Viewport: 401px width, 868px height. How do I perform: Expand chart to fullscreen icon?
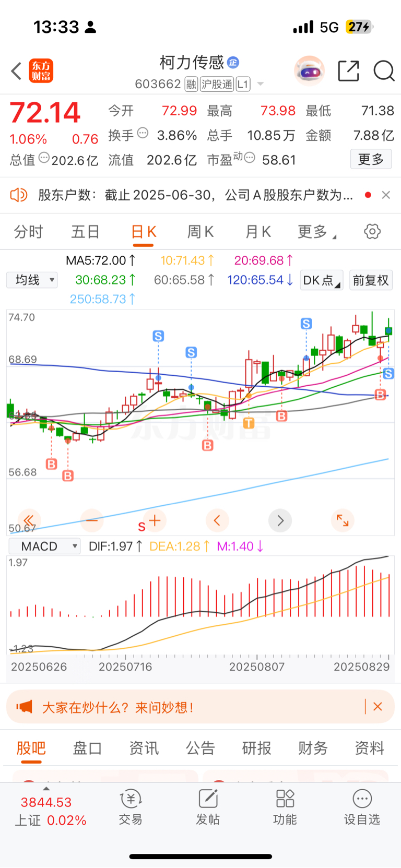coord(343,520)
